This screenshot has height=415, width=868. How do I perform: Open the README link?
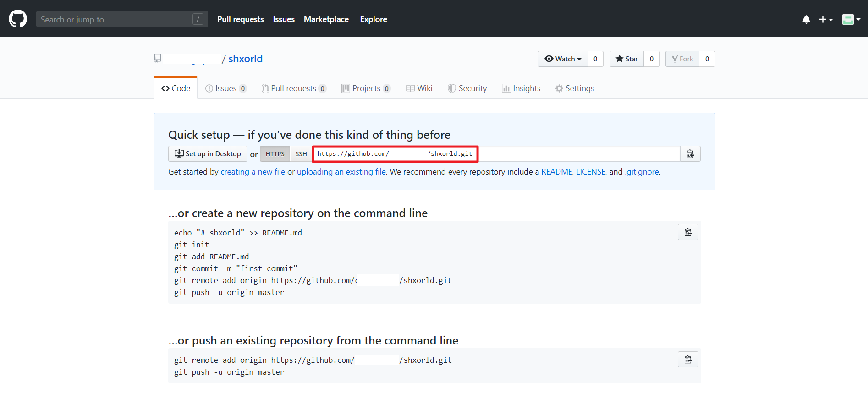tap(557, 172)
